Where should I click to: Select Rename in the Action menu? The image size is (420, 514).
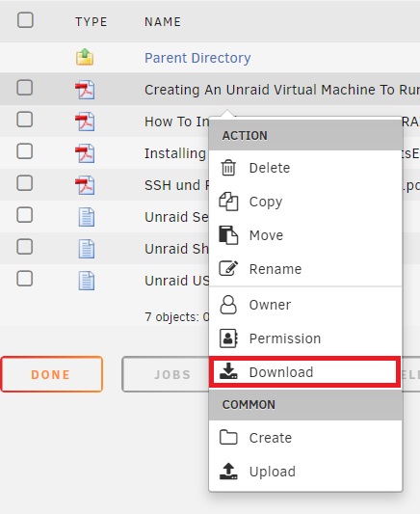click(x=305, y=269)
